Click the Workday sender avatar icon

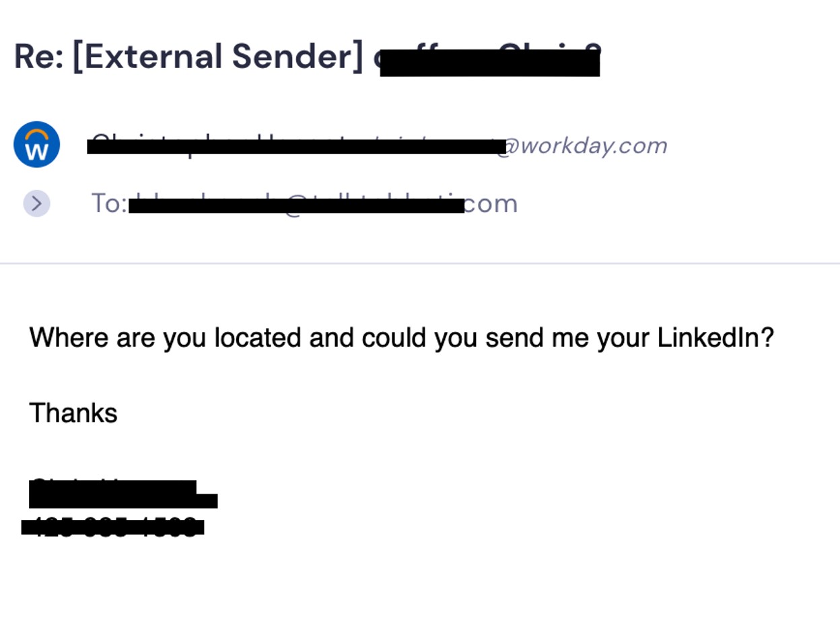[x=37, y=144]
